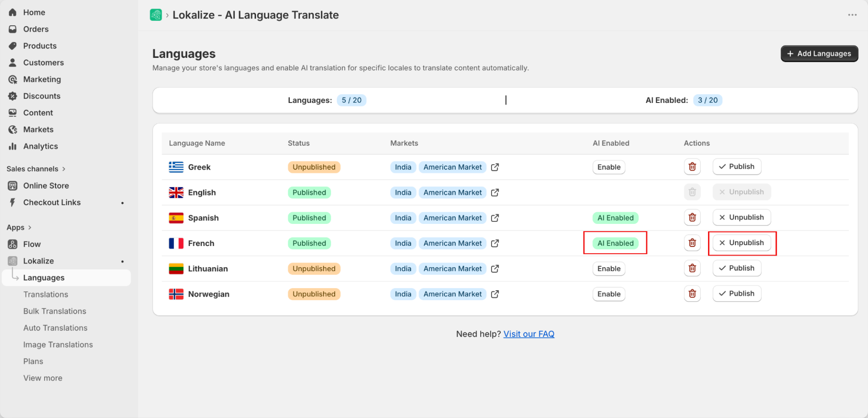Toggle the AI Enabled badge for French
Screen dimensions: 868x418
click(615, 243)
